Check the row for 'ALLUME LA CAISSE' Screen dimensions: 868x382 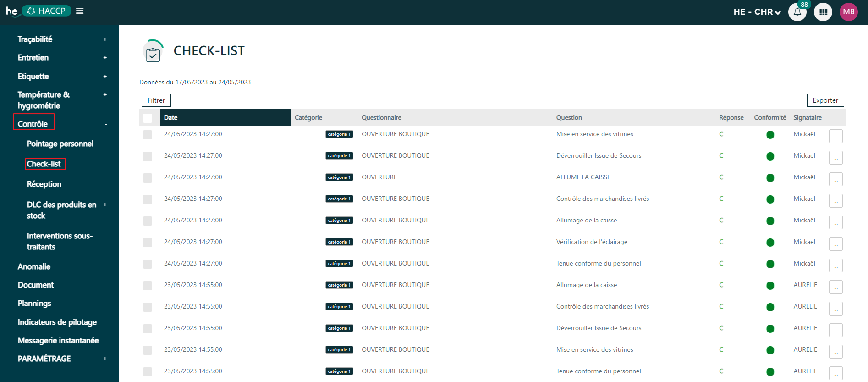pyautogui.click(x=148, y=178)
